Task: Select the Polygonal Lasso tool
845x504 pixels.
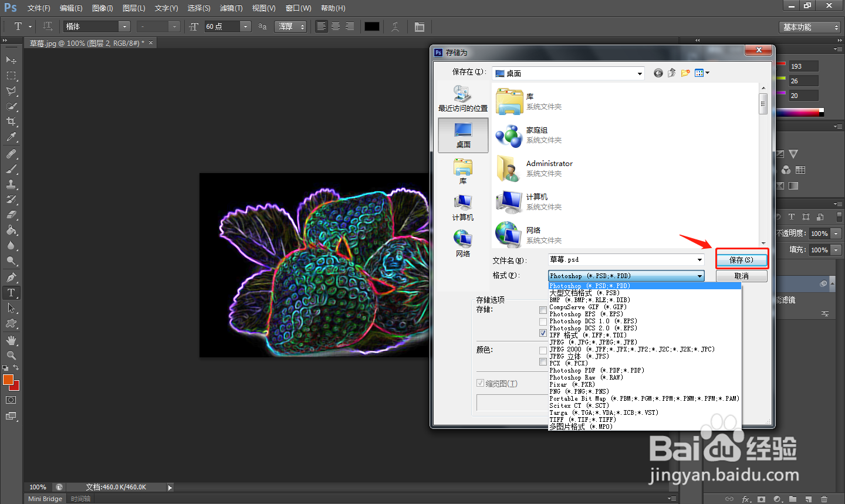Action: point(11,91)
